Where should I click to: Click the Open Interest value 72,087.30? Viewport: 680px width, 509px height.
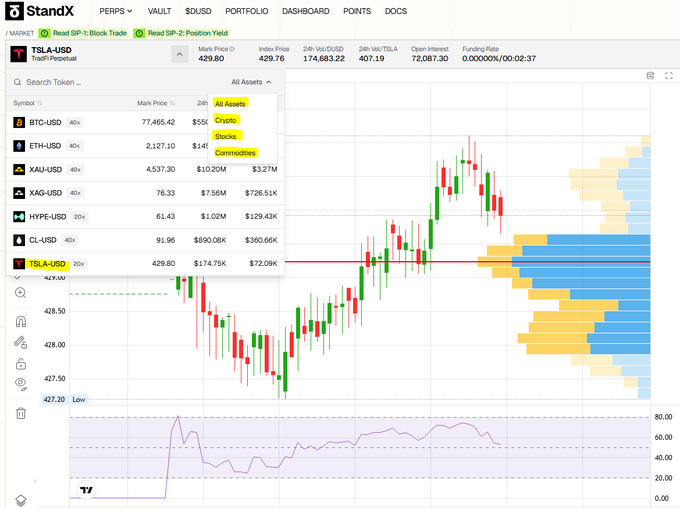[x=430, y=58]
